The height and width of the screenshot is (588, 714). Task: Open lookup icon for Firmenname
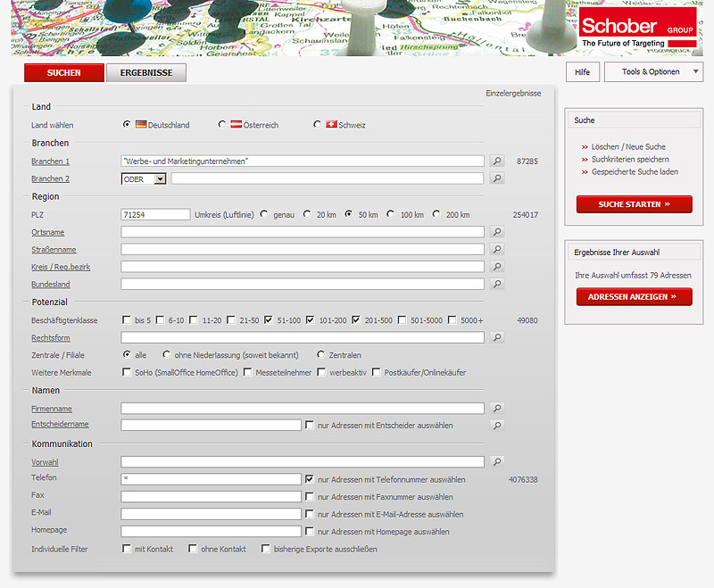[497, 409]
